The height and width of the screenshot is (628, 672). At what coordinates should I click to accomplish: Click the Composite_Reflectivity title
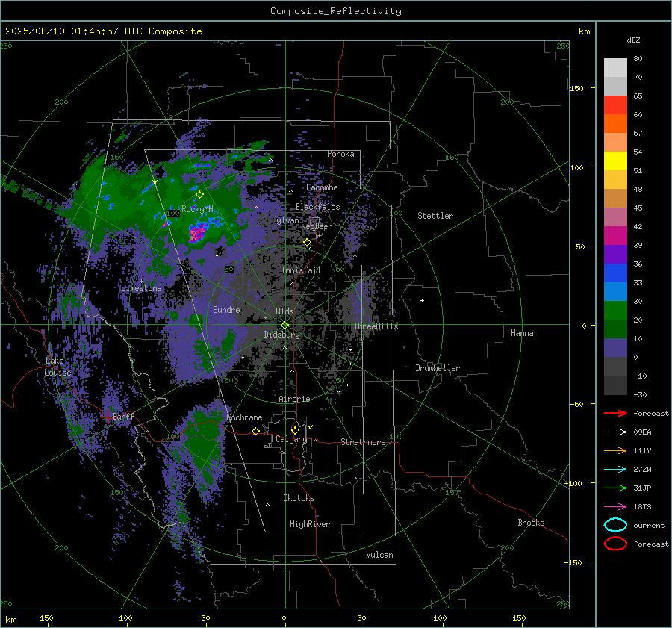tap(336, 11)
